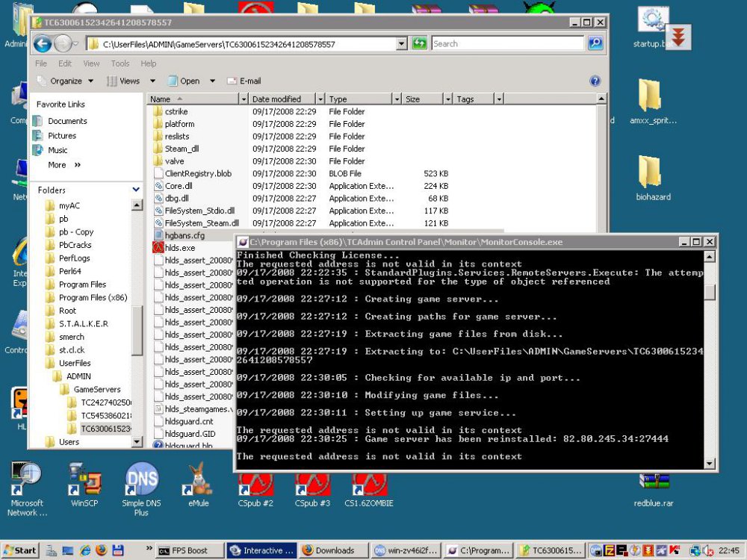This screenshot has width=747, height=560.
Task: Open the Edit menu
Action: 65,63
